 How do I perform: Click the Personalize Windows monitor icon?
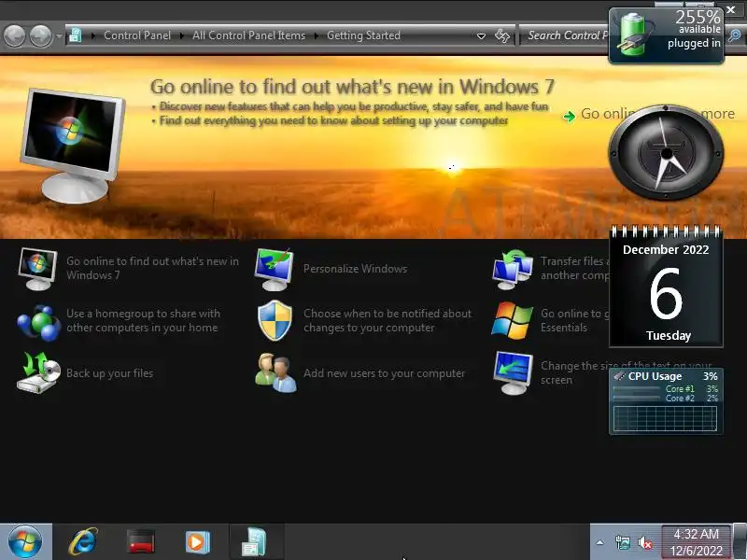(x=274, y=269)
